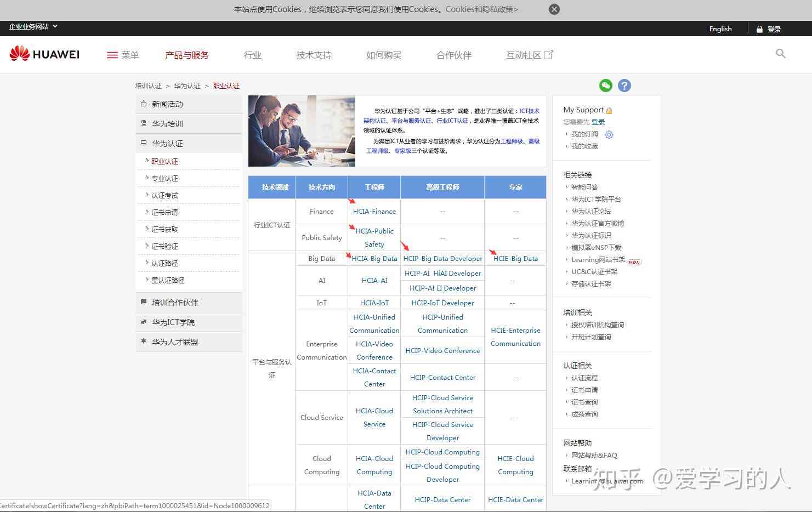The image size is (812, 512).
Task: Expand the 企业业务网站 dropdown
Action: (33, 26)
